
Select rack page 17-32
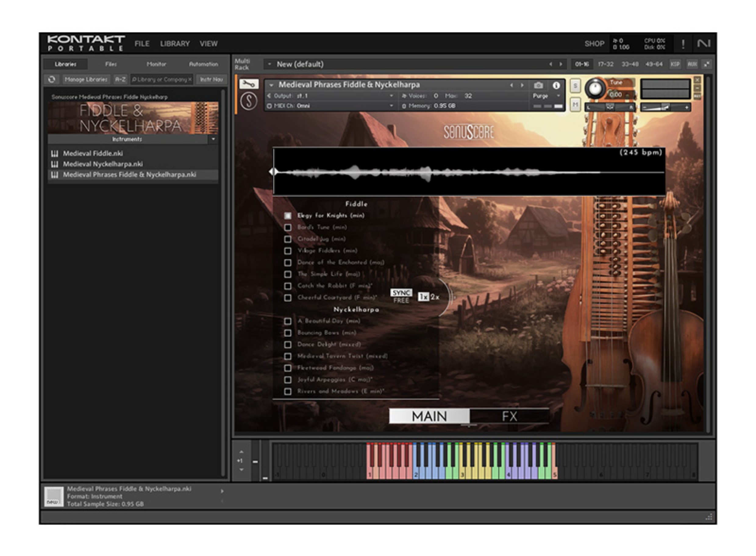[605, 64]
